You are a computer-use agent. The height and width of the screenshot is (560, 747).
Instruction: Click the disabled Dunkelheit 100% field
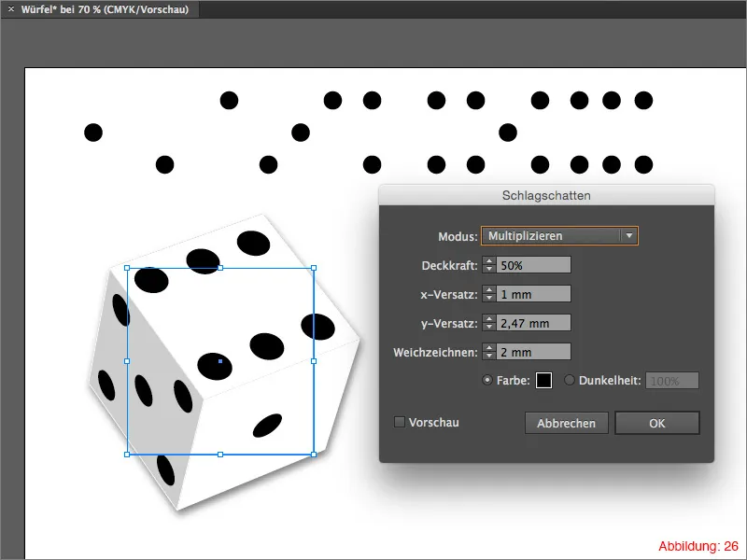(x=672, y=381)
